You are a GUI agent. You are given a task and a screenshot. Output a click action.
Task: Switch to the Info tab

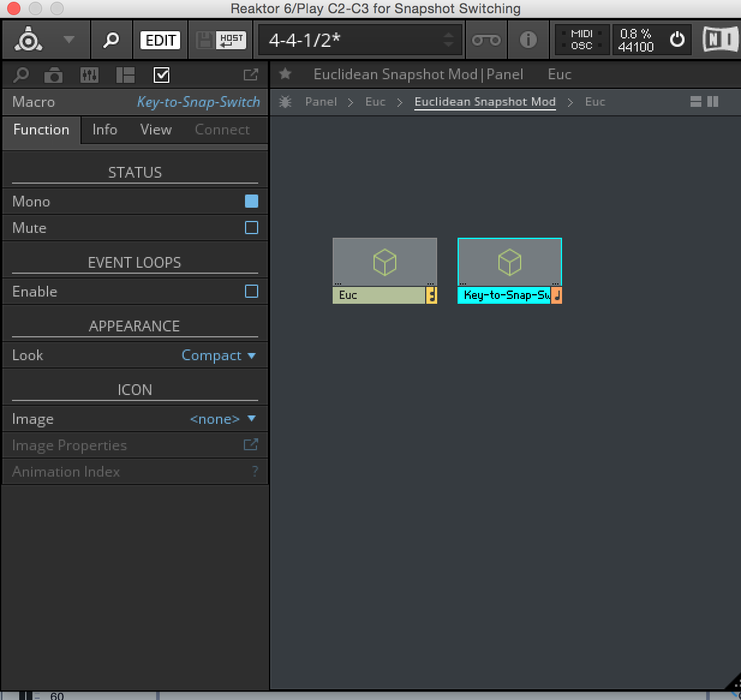click(x=104, y=130)
